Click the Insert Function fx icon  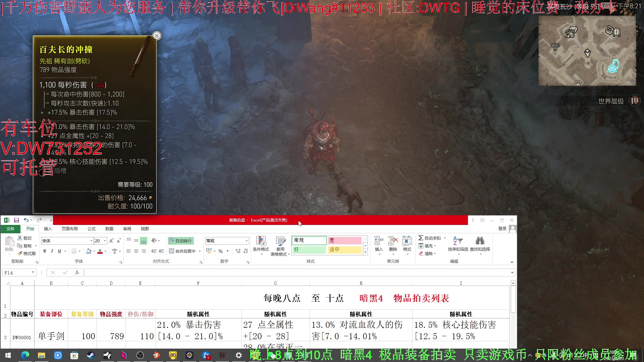[x=77, y=273]
